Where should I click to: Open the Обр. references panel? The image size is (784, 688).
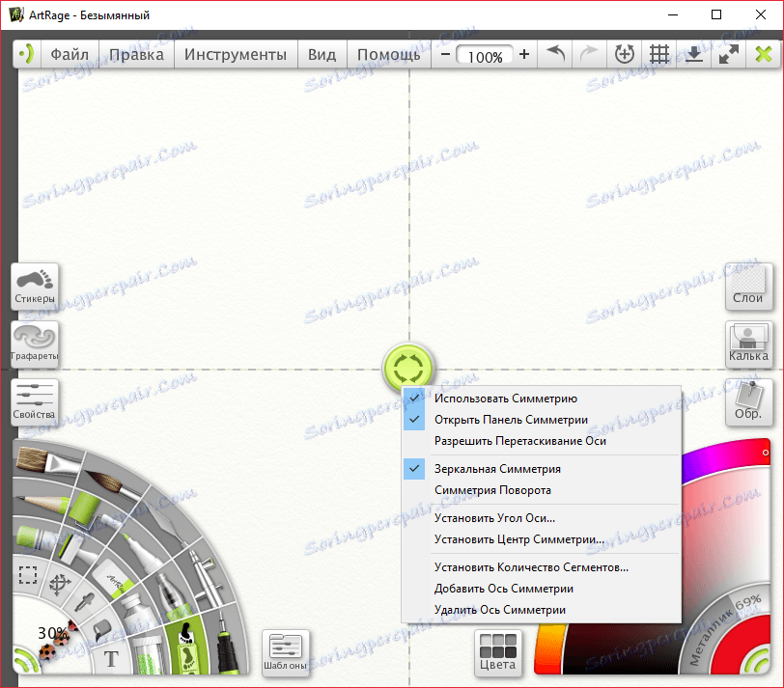click(x=748, y=402)
